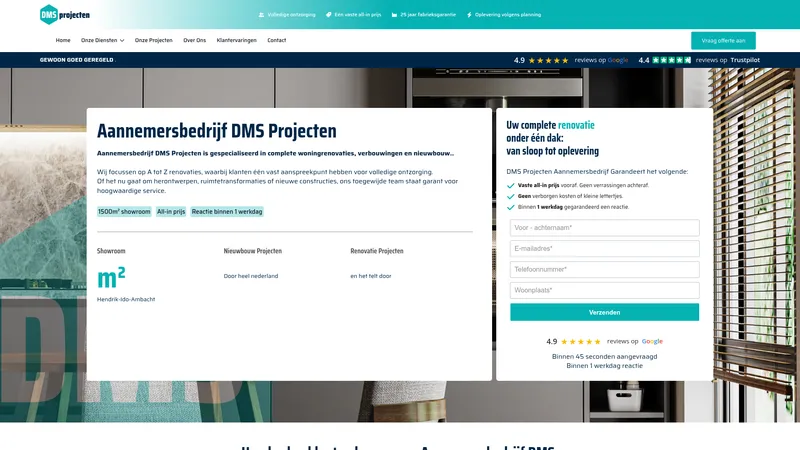The width and height of the screenshot is (800, 450).
Task: Click the price tag icon for all-in prijs
Action: click(x=329, y=15)
